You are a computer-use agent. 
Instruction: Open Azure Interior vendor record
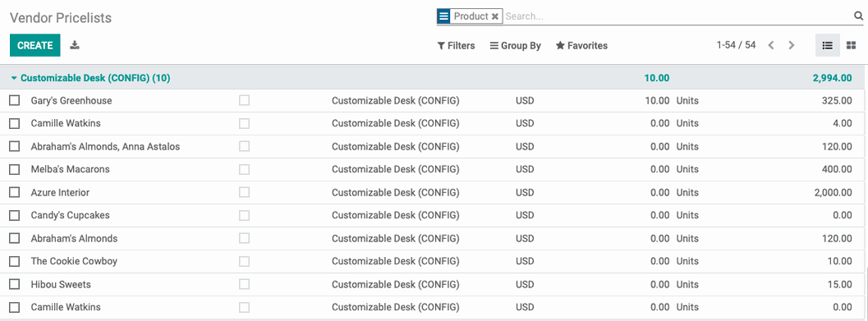tap(60, 193)
